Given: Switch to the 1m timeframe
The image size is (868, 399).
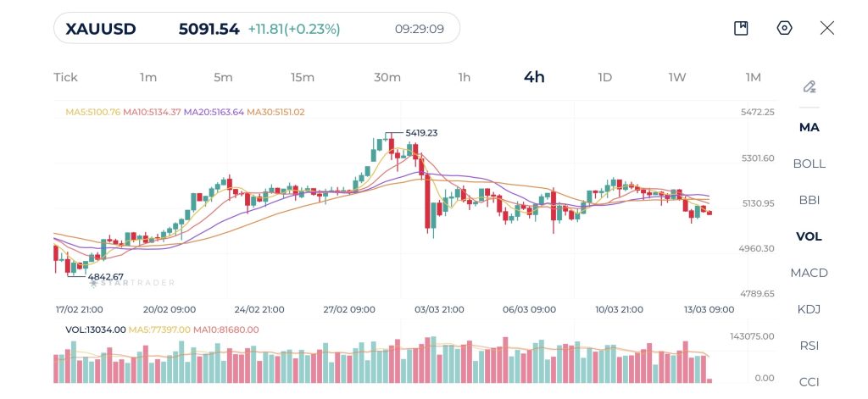Looking at the screenshot, I should (x=148, y=77).
